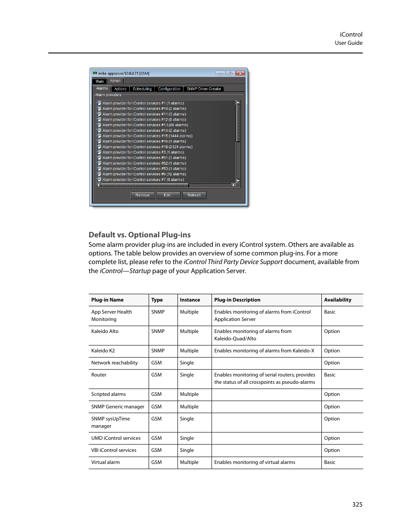411x532 pixels.
Task: Open the Configuration sub-tab
Action: [169, 89]
